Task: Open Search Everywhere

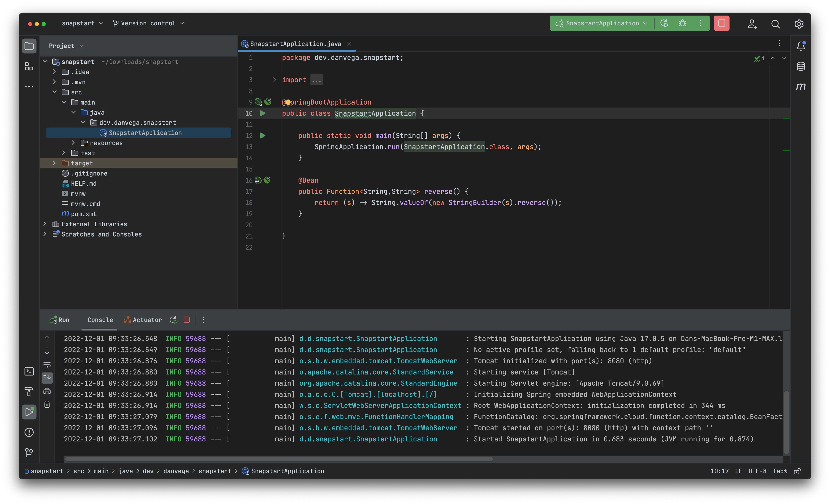Action: pyautogui.click(x=776, y=24)
